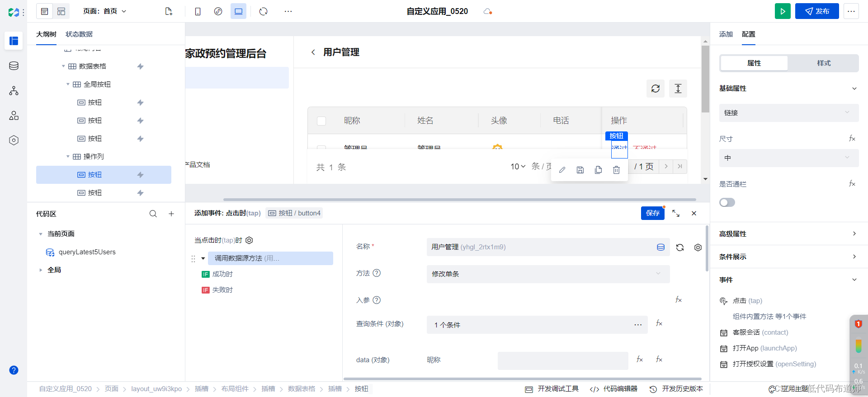The image size is (868, 397).
Task: Click the 名称 data source field
Action: tap(548, 247)
